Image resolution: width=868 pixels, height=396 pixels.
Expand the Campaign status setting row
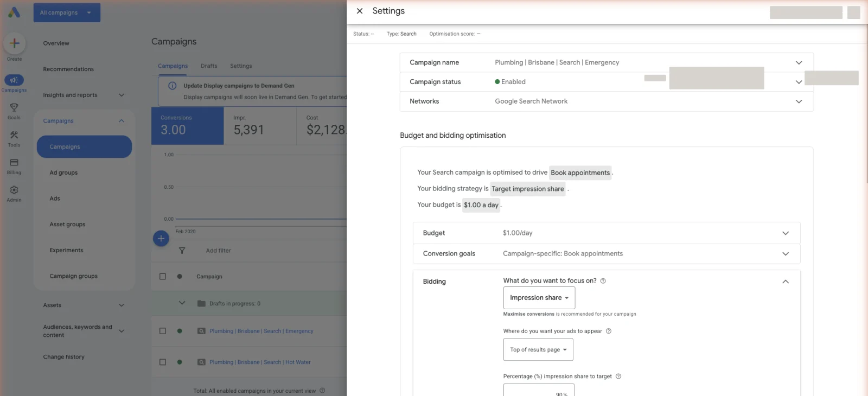point(799,82)
